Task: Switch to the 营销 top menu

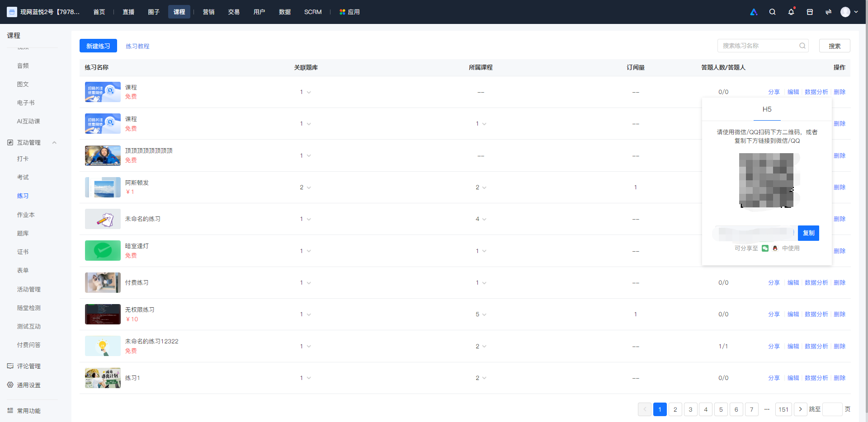Action: [x=208, y=12]
